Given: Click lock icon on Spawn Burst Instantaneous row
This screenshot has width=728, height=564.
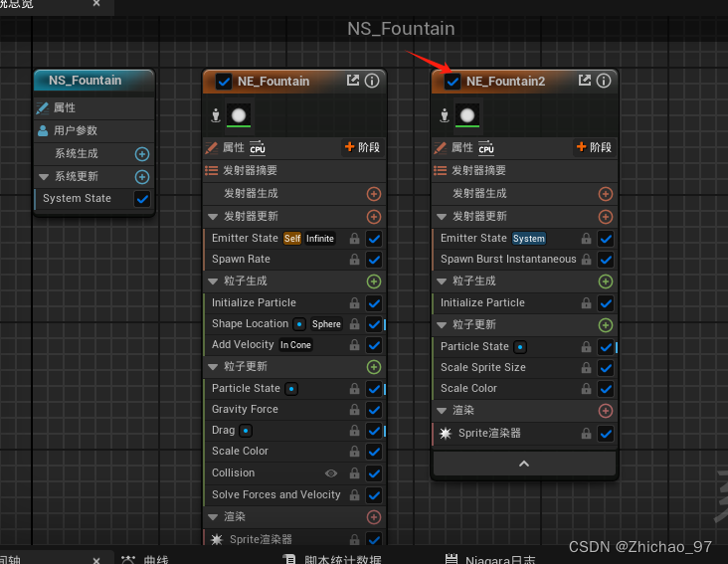Looking at the screenshot, I should [587, 259].
